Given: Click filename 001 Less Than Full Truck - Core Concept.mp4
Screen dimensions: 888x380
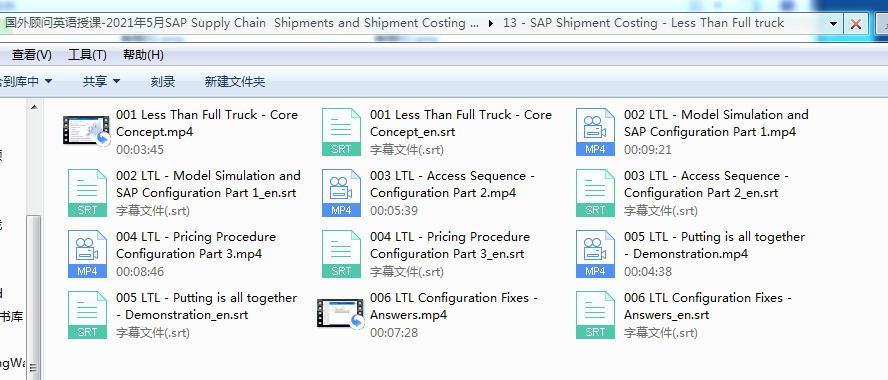Looking at the screenshot, I should point(207,123).
